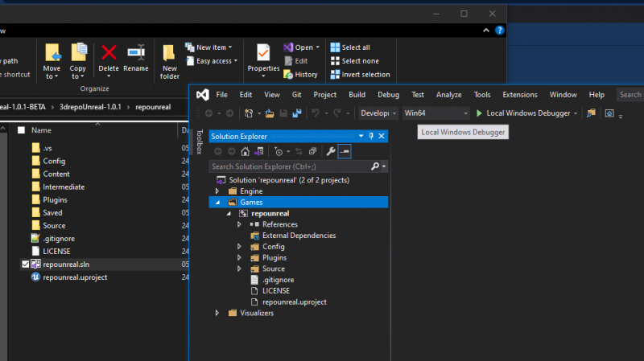The height and width of the screenshot is (361, 644).
Task: Click the Solution Explorer Home icon
Action: coord(246,151)
